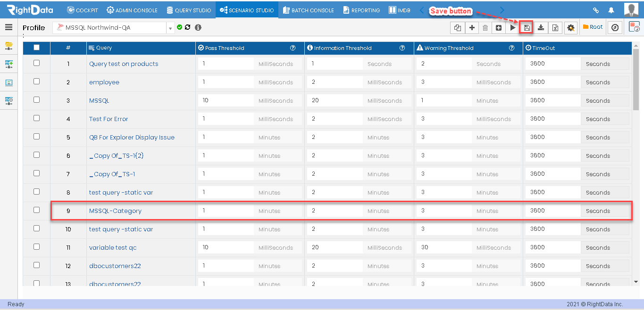Switch to the Query Studio tab
Screen dimensions: 644x310
pos(188,10)
